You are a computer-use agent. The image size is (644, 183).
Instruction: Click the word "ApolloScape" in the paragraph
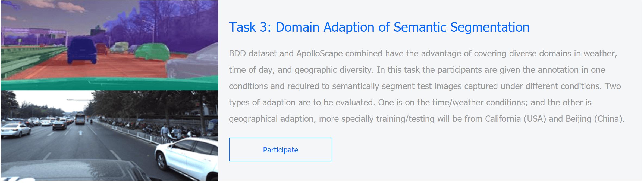click(x=319, y=54)
